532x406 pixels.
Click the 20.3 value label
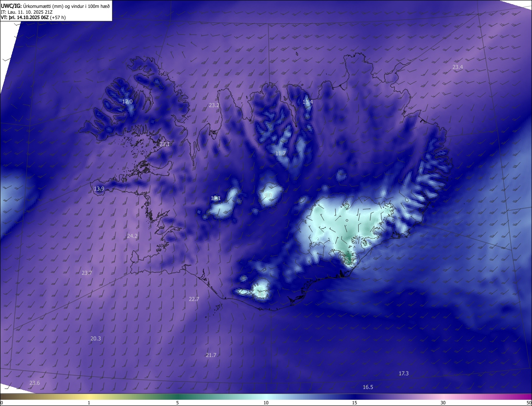[96, 339]
